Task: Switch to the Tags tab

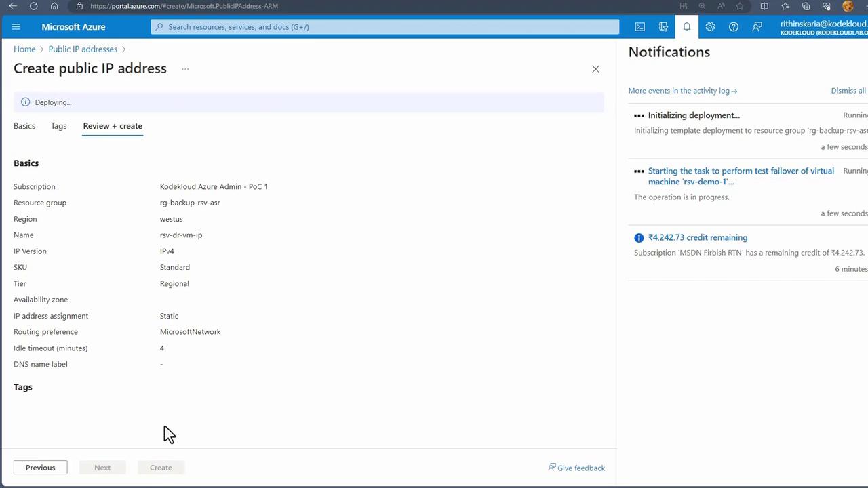Action: pos(58,126)
